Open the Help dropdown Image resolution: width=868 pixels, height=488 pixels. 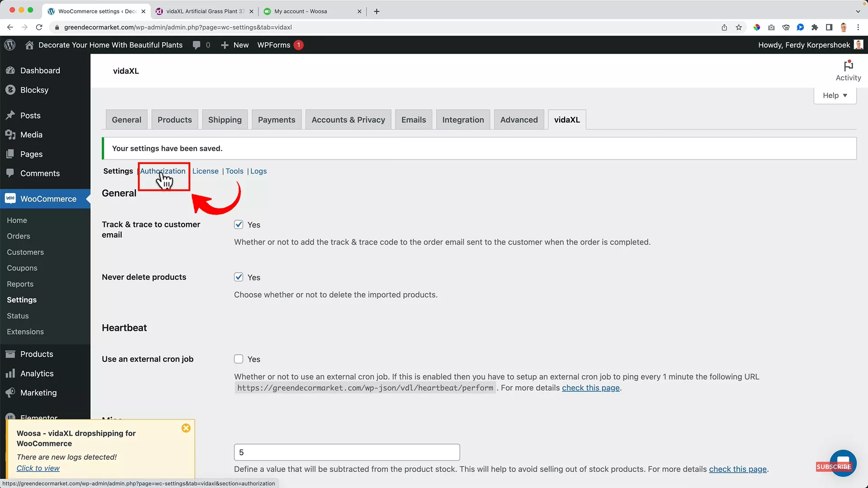[x=834, y=95]
